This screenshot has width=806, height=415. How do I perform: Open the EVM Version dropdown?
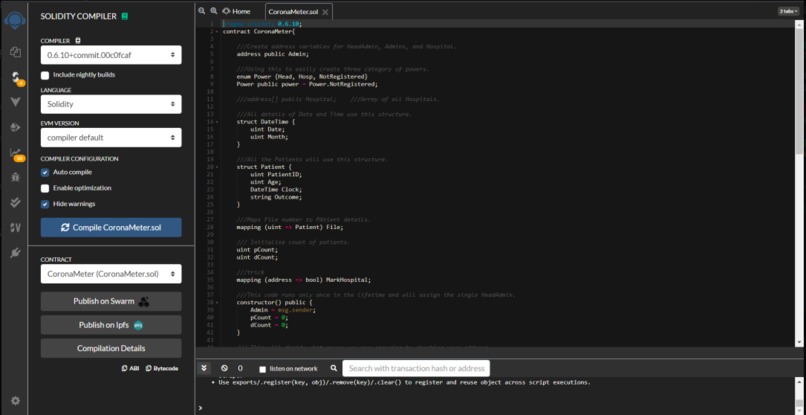pos(111,137)
